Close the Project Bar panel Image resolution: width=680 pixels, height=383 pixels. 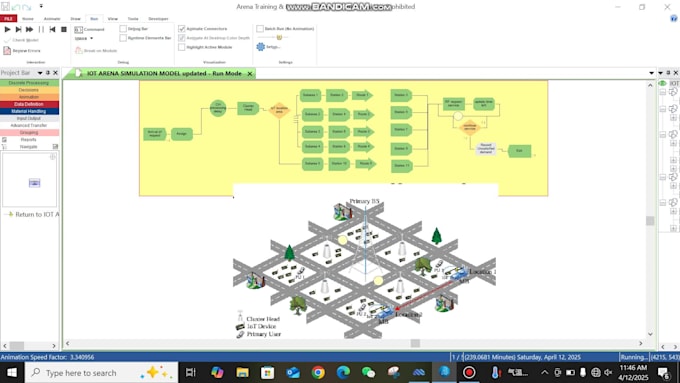click(x=55, y=73)
